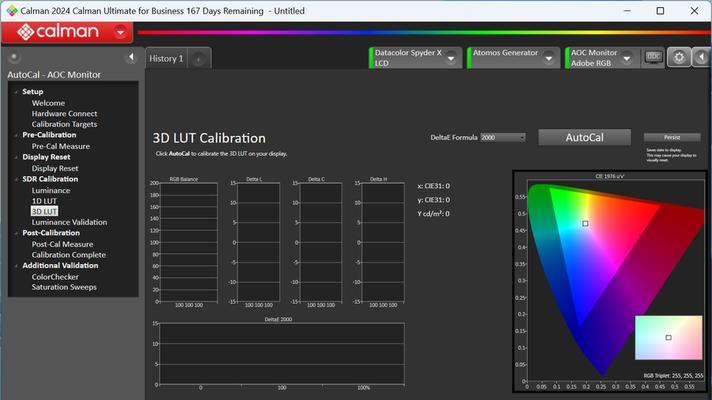Screen dimensions: 712x400
Task: Click the Delta L chart
Action: pyautogui.click(x=258, y=242)
